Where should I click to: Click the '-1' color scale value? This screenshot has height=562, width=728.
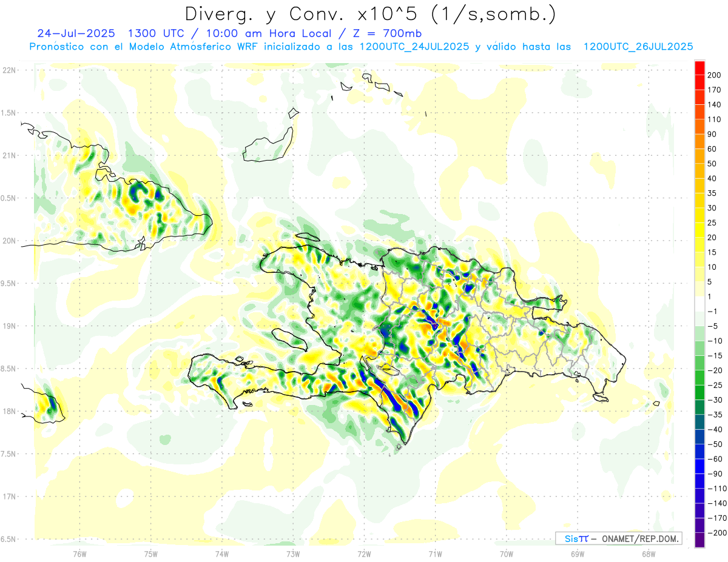point(712,312)
